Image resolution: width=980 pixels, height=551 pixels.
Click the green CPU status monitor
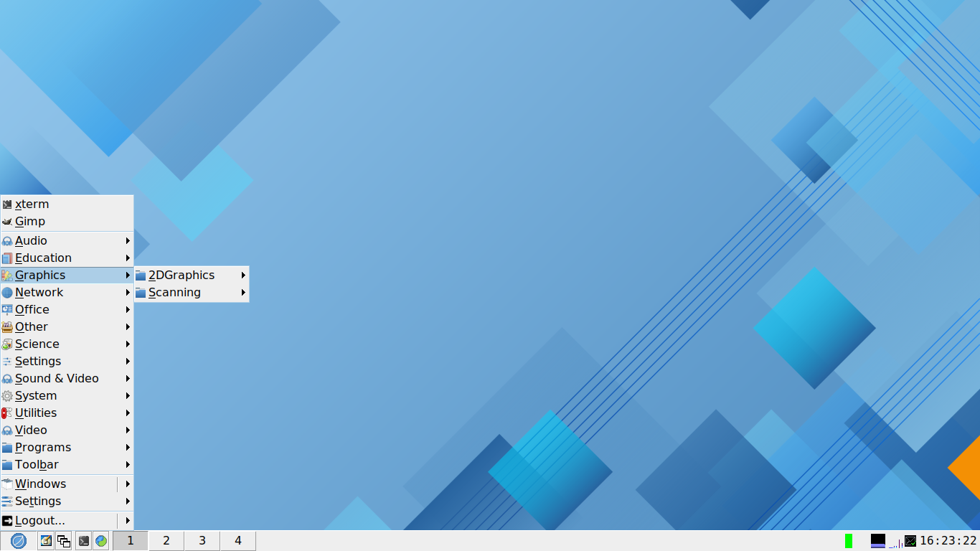point(849,541)
